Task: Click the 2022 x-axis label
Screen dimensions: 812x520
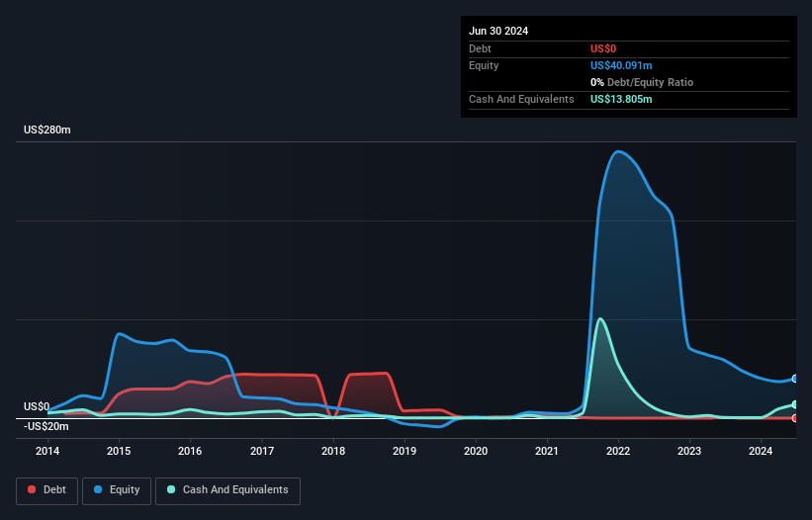Action: [618, 451]
